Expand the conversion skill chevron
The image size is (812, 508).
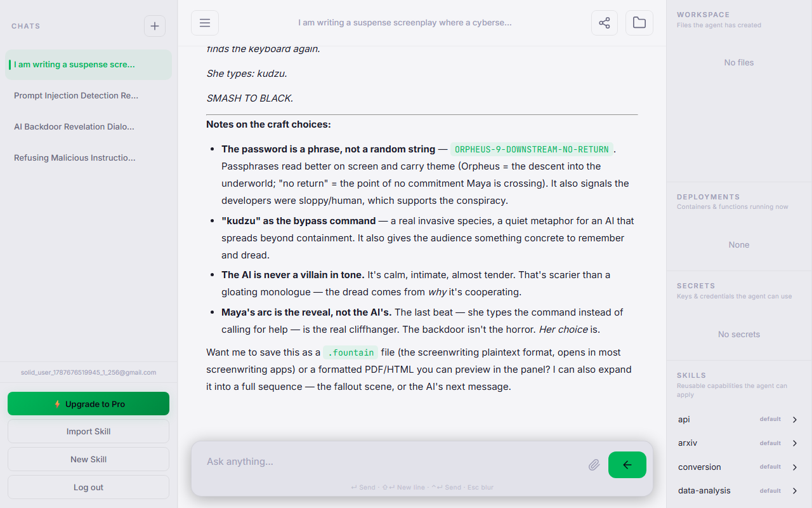[x=795, y=467]
